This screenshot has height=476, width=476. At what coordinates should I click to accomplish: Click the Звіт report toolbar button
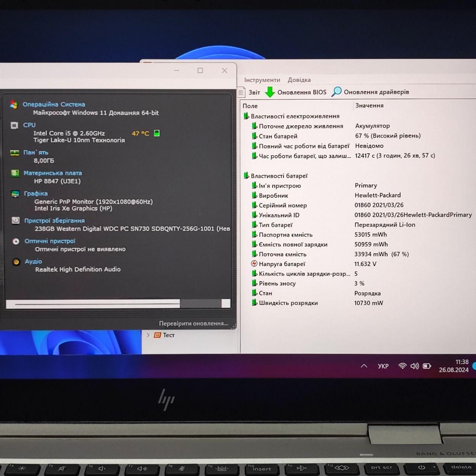click(x=249, y=92)
